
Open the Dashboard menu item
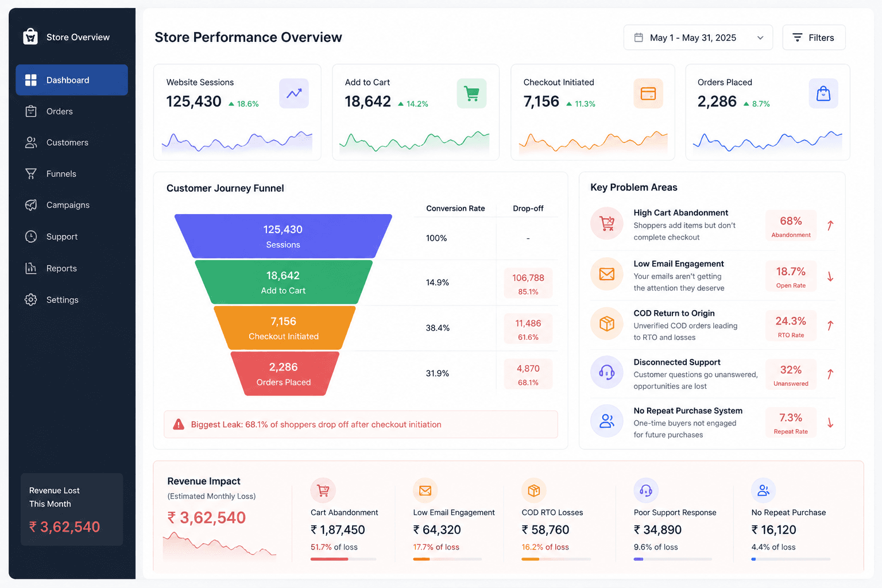pyautogui.click(x=72, y=80)
